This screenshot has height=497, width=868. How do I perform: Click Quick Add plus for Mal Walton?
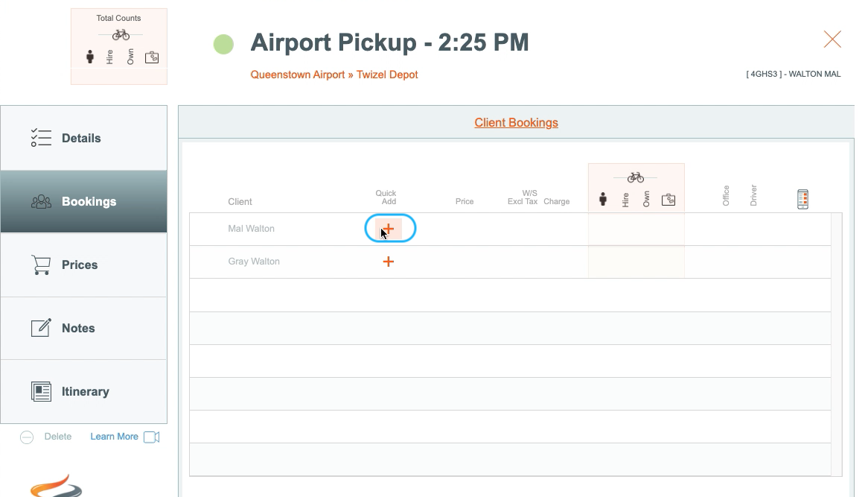point(389,228)
